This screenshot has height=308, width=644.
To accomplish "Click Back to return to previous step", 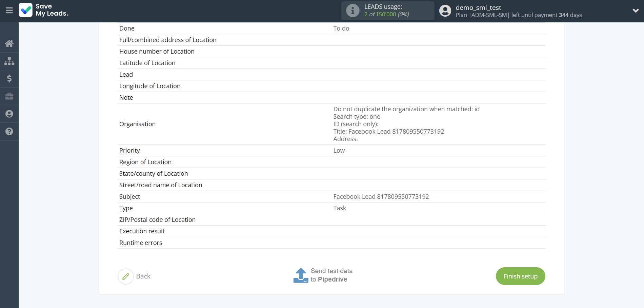I will click(143, 276).
